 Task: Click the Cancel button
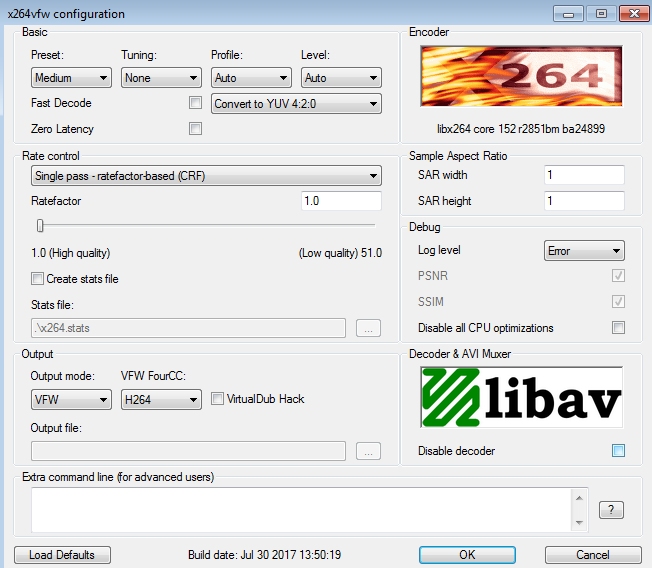pos(593,555)
